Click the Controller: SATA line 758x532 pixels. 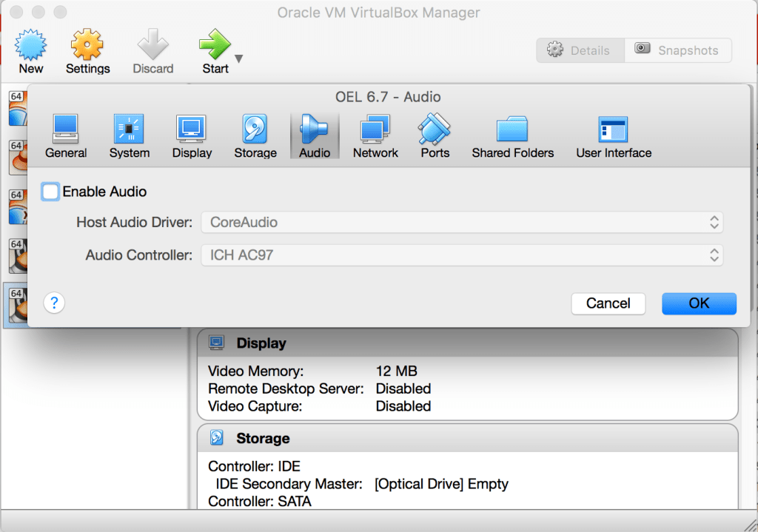[260, 501]
